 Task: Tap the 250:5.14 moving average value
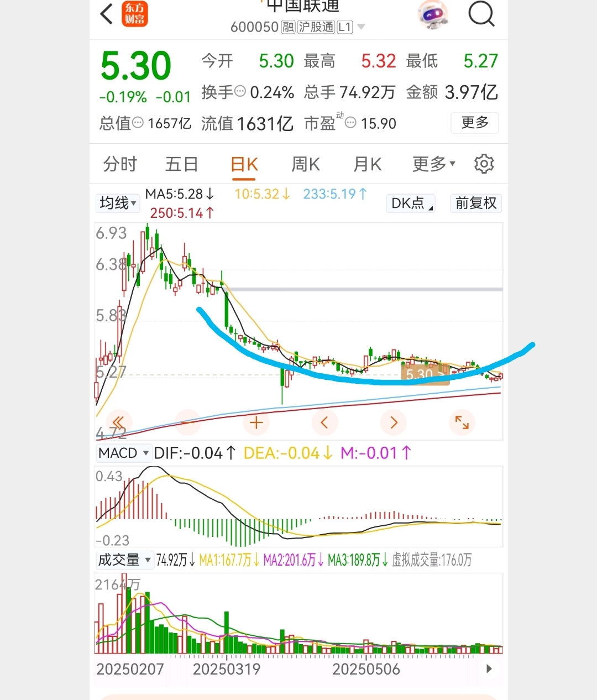(x=182, y=213)
